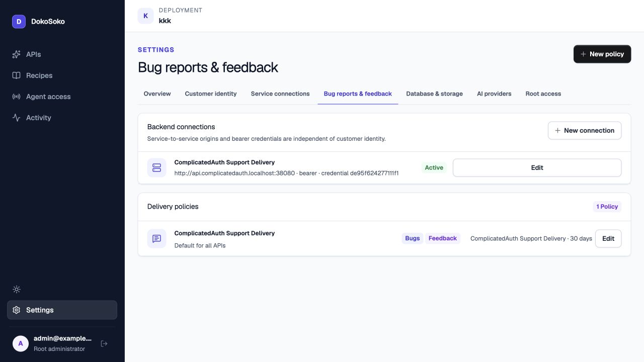Click the Backend connections heading
The width and height of the screenshot is (644, 362).
181,127
